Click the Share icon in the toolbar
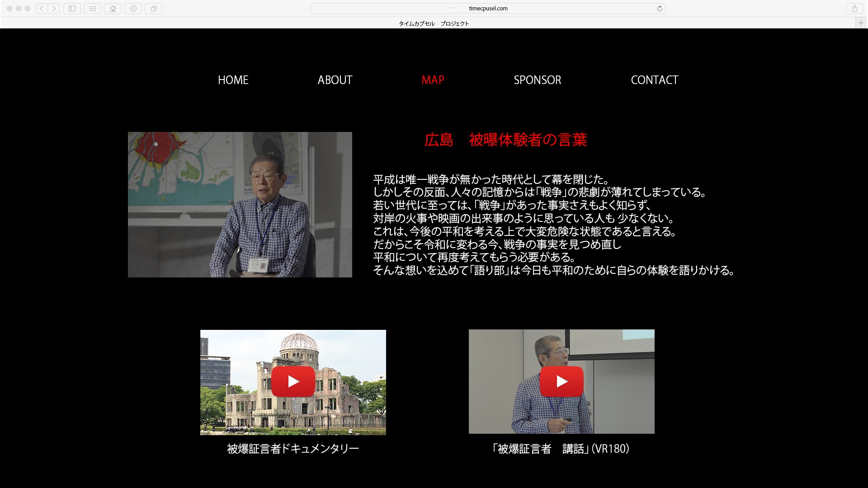868x488 pixels. (854, 9)
